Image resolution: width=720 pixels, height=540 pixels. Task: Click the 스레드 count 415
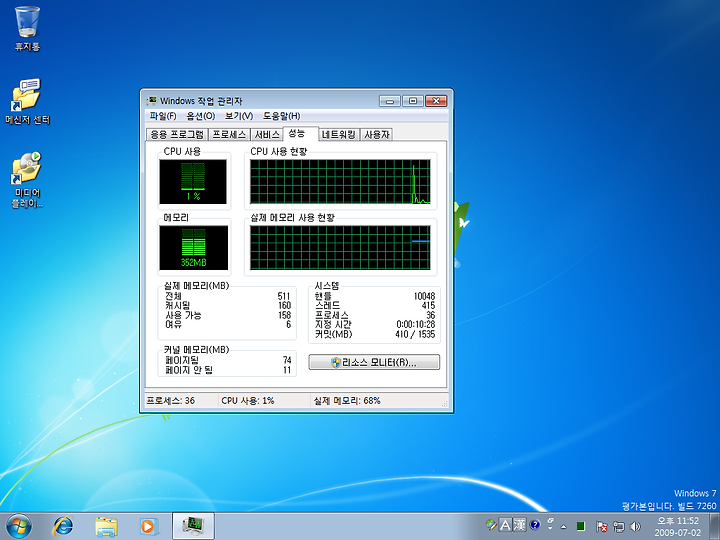pyautogui.click(x=428, y=305)
